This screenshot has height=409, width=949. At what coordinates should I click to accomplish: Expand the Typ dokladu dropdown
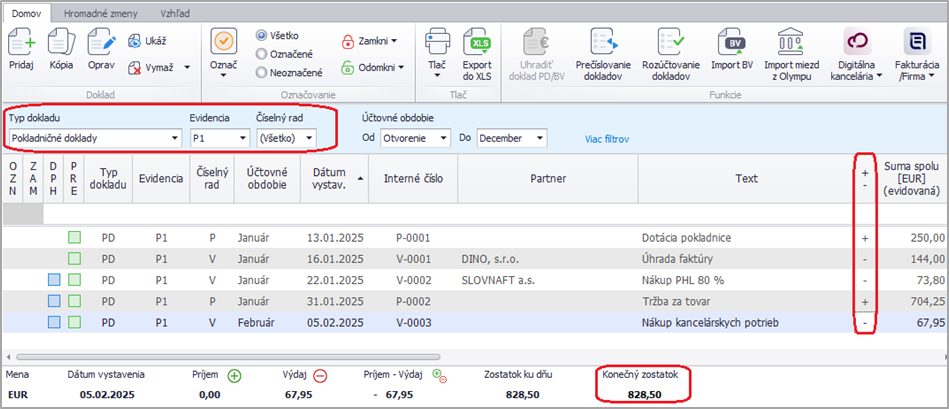tap(174, 137)
